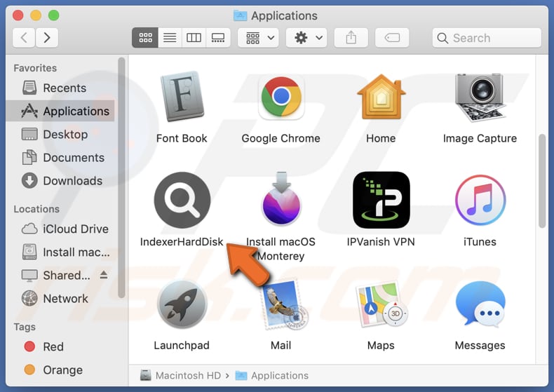Click the Edit Tags toolbar button
The height and width of the screenshot is (392, 554).
point(392,38)
